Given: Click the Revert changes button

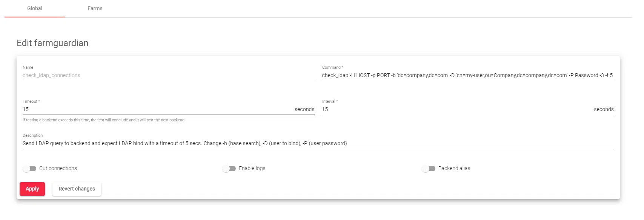Looking at the screenshot, I should [77, 189].
